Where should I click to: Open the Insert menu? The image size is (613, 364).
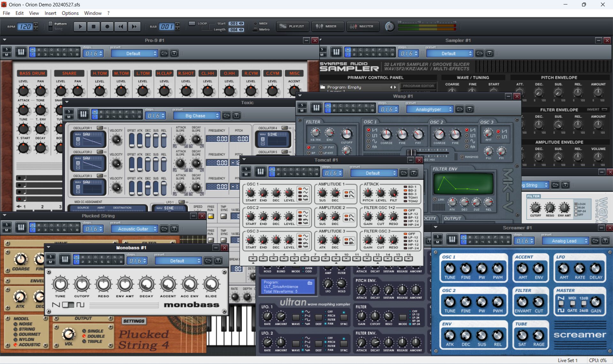tap(50, 13)
